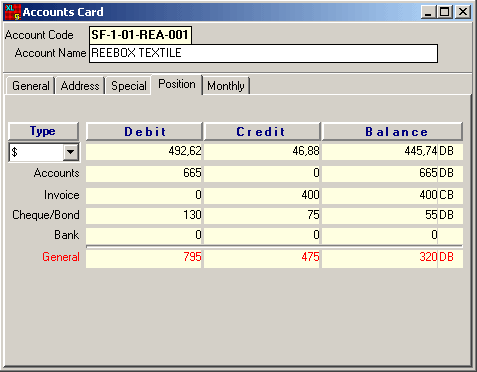Click Cheque/Bond debit value 130

coord(144,215)
